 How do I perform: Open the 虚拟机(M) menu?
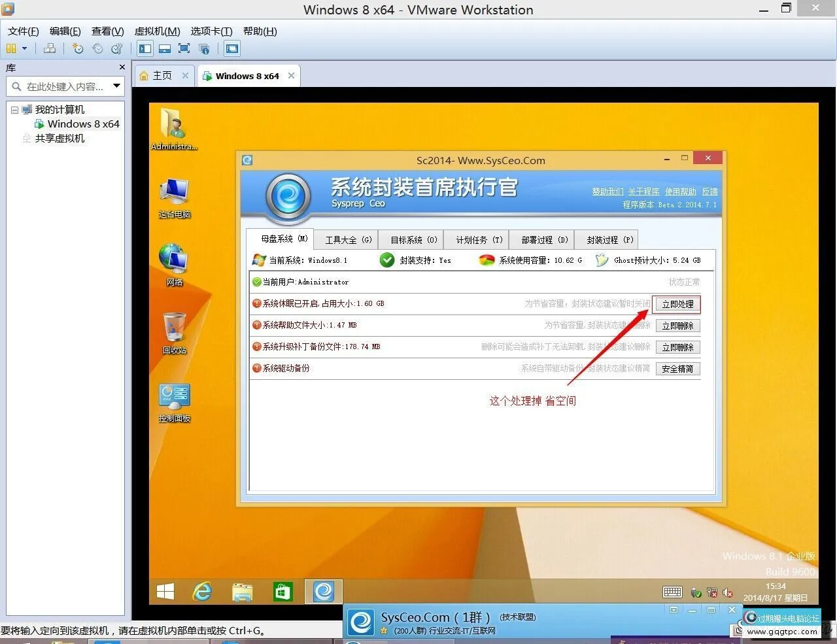157,31
